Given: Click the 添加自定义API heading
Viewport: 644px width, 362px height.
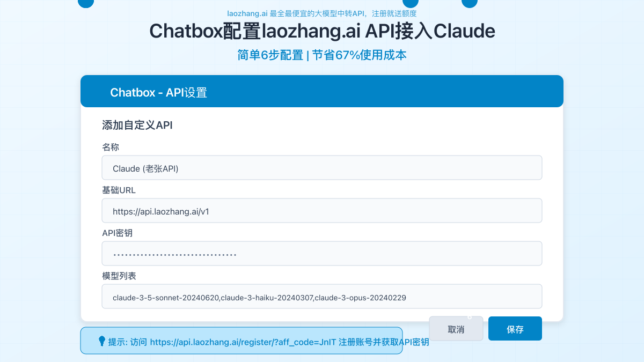Looking at the screenshot, I should point(137,125).
